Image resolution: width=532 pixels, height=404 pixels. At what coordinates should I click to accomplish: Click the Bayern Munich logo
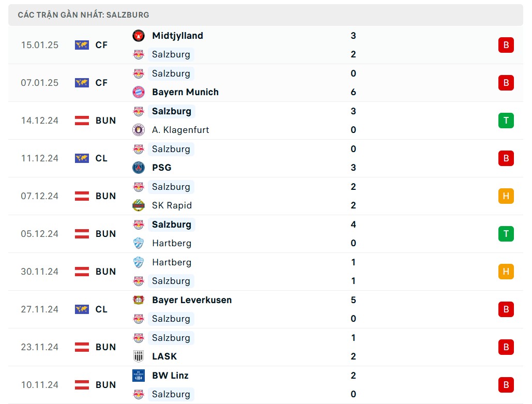point(138,92)
